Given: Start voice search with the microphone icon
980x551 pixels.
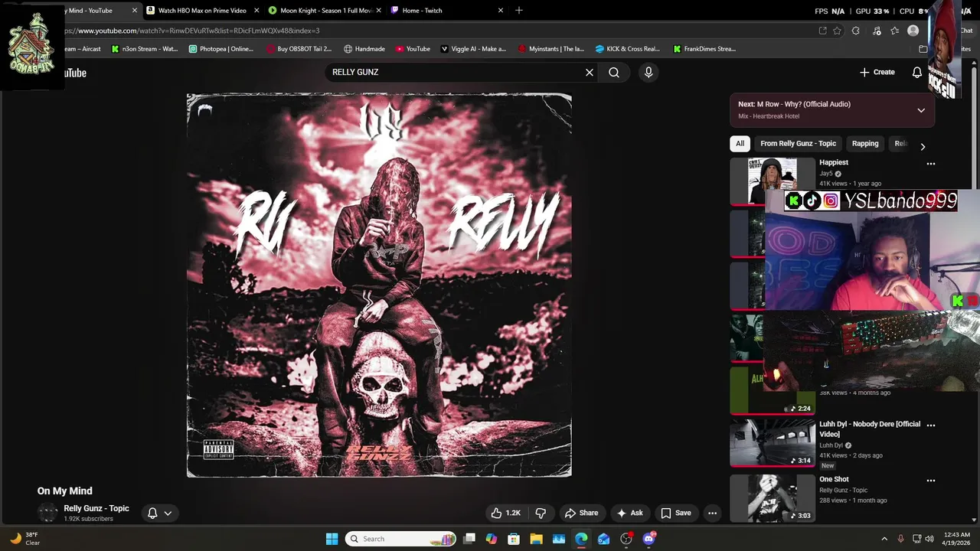Looking at the screenshot, I should 648,72.
